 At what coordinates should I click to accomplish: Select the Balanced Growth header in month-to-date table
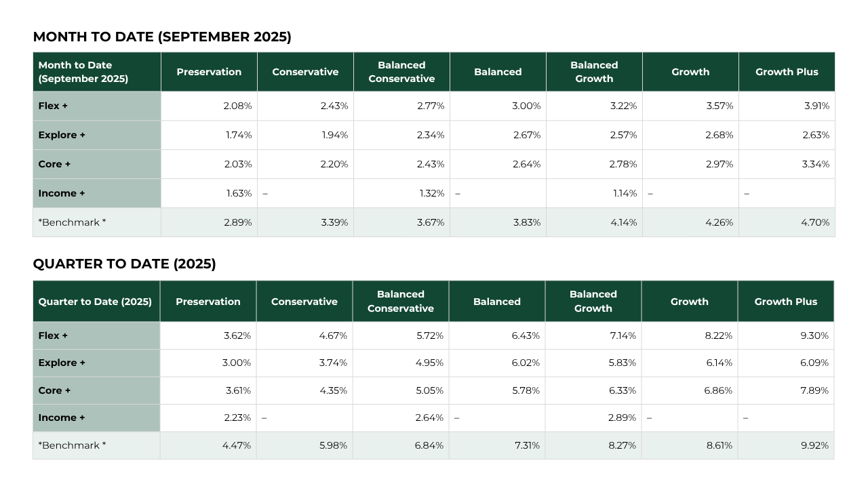click(x=594, y=72)
